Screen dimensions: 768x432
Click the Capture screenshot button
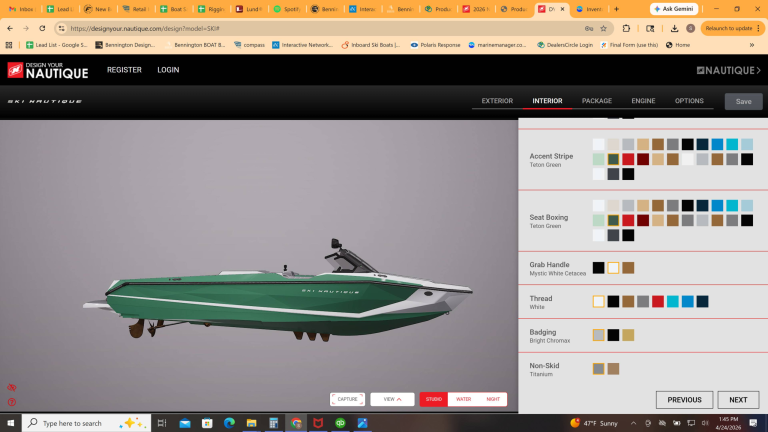click(x=347, y=399)
